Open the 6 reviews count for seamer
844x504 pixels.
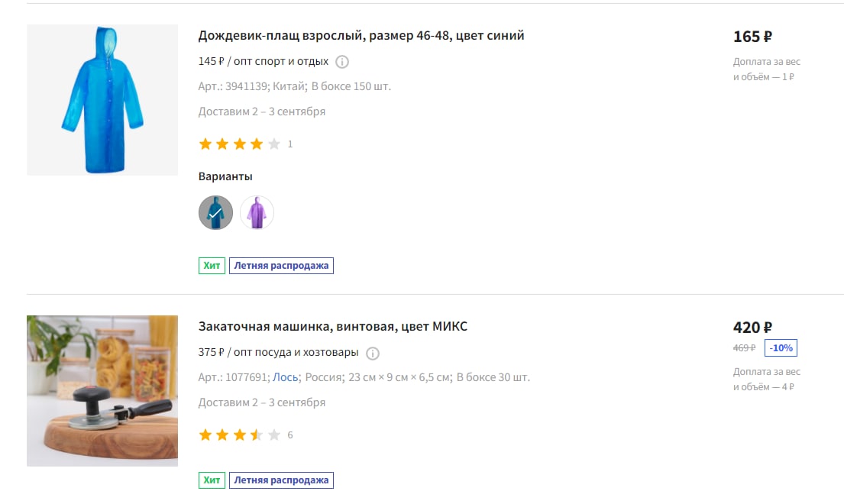point(290,435)
